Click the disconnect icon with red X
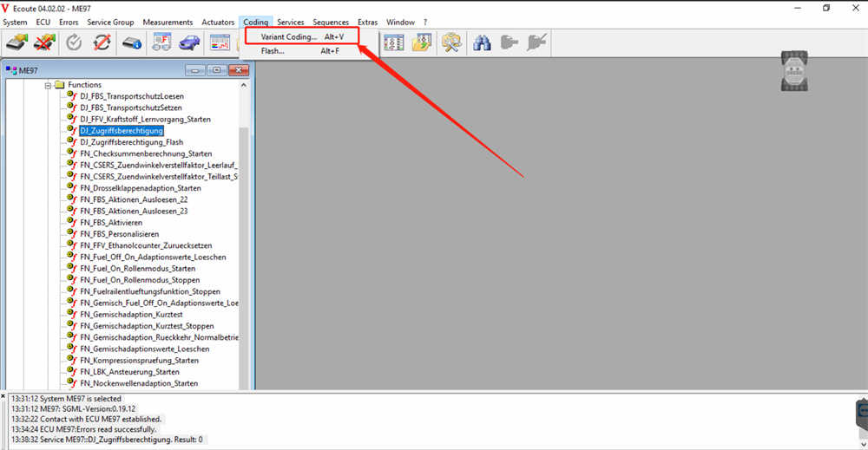868x450 pixels. 44,42
